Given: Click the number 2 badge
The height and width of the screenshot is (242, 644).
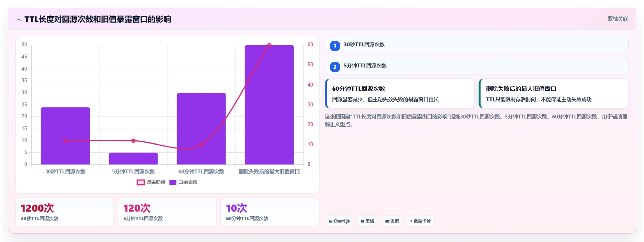Looking at the screenshot, I should pos(335,67).
